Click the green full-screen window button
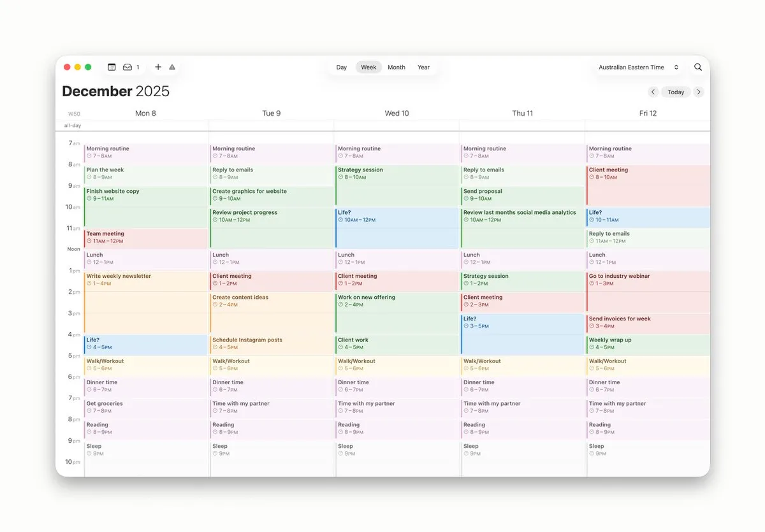Screen dimensions: 765x532 tap(88, 67)
